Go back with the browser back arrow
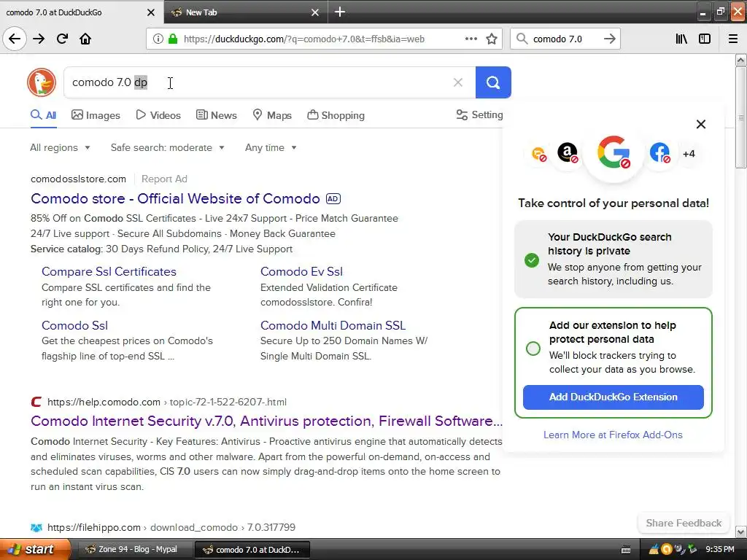 tap(15, 39)
